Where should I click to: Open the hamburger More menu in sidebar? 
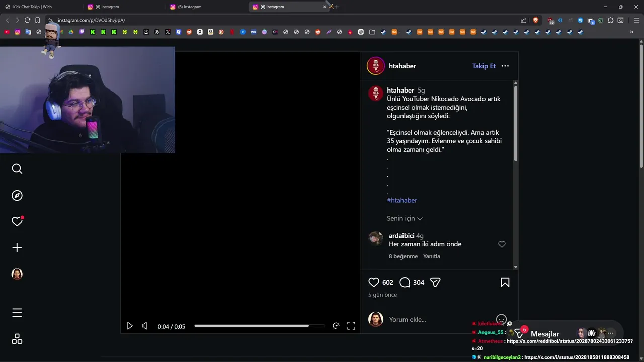[x=17, y=313]
